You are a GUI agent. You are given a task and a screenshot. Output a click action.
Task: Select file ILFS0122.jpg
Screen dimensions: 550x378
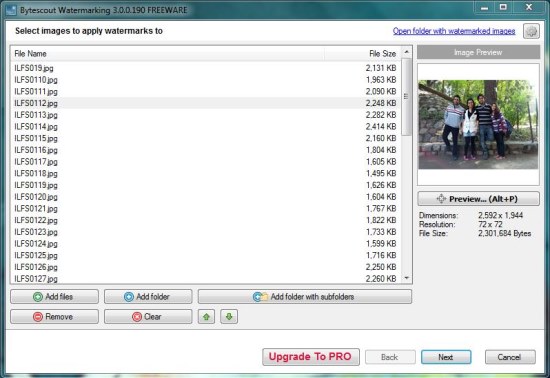(206, 220)
